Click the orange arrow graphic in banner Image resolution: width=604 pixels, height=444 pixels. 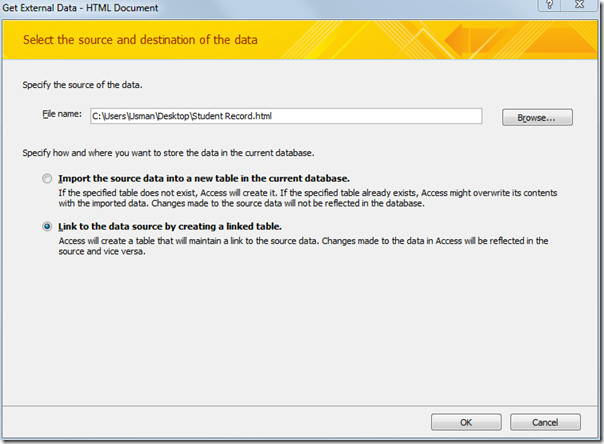[460, 40]
